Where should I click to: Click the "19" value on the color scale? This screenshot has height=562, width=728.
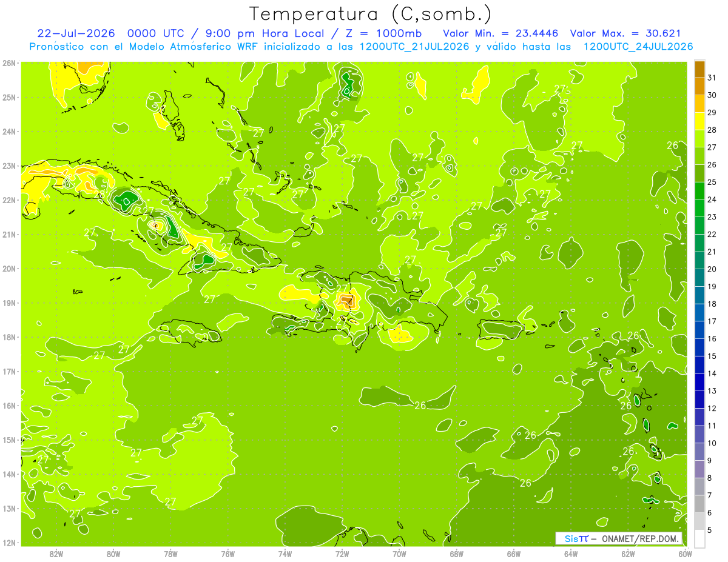pyautogui.click(x=712, y=286)
